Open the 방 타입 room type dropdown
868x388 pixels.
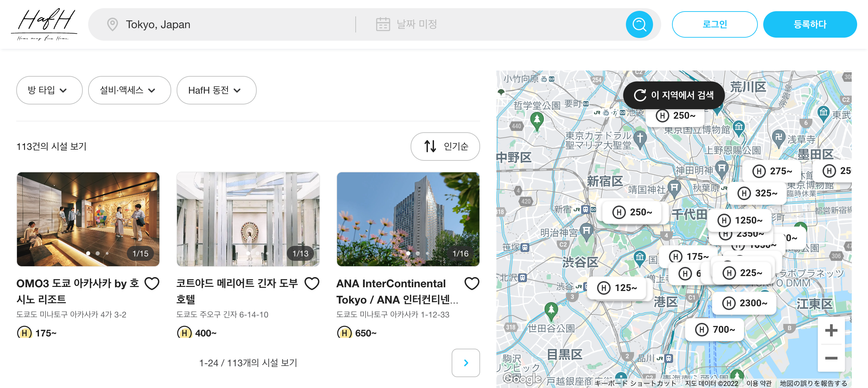pyautogui.click(x=49, y=90)
